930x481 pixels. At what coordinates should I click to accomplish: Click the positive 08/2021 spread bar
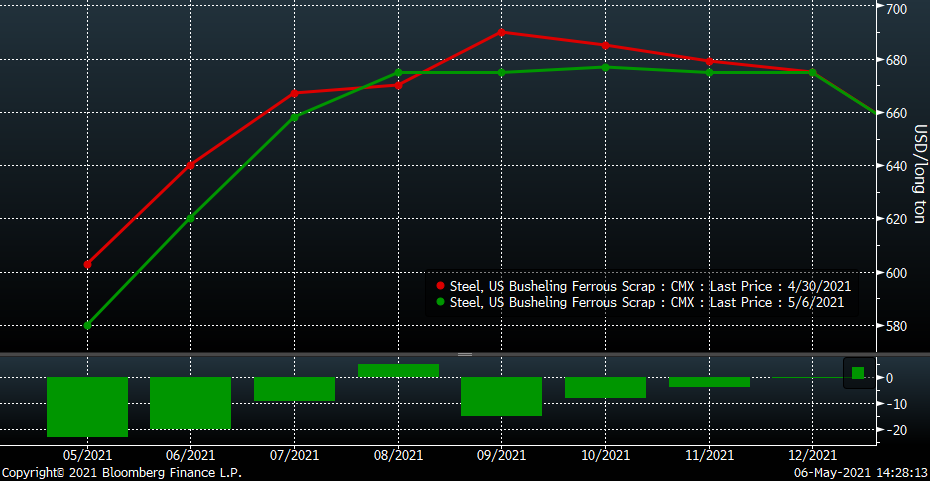pos(398,371)
